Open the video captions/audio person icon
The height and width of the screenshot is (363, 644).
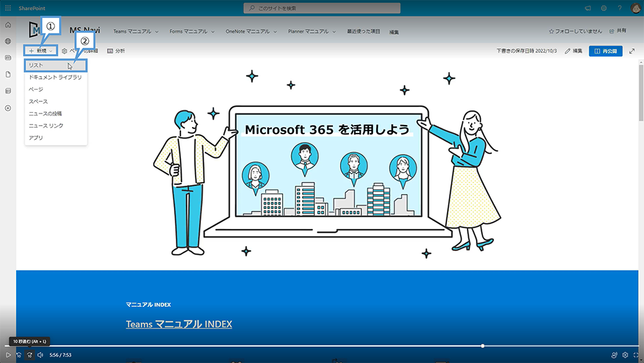[614, 355]
